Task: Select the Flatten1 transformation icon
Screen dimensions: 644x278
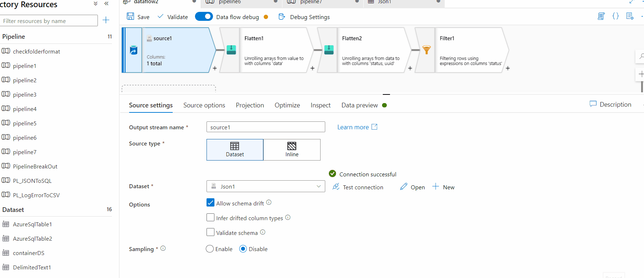Action: click(x=231, y=50)
